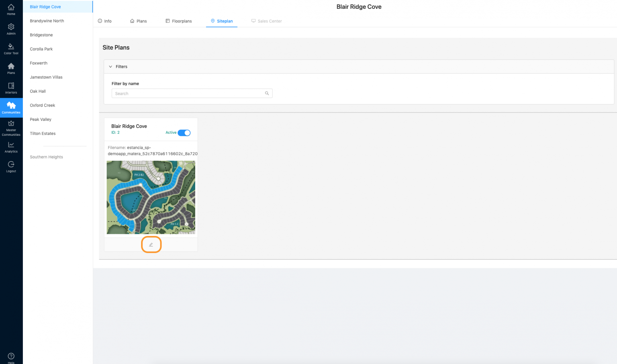Open the site plan map thumbnail
This screenshot has height=364, width=617.
point(151,197)
